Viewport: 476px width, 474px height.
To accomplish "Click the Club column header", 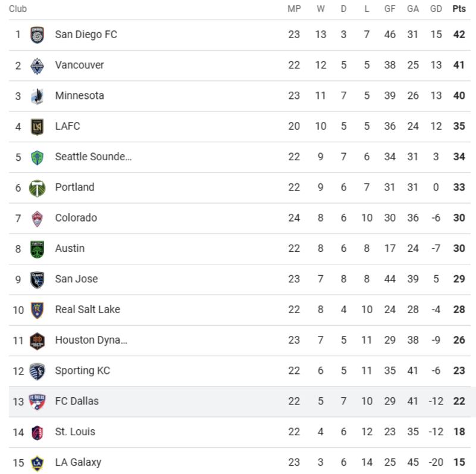I will point(18,9).
